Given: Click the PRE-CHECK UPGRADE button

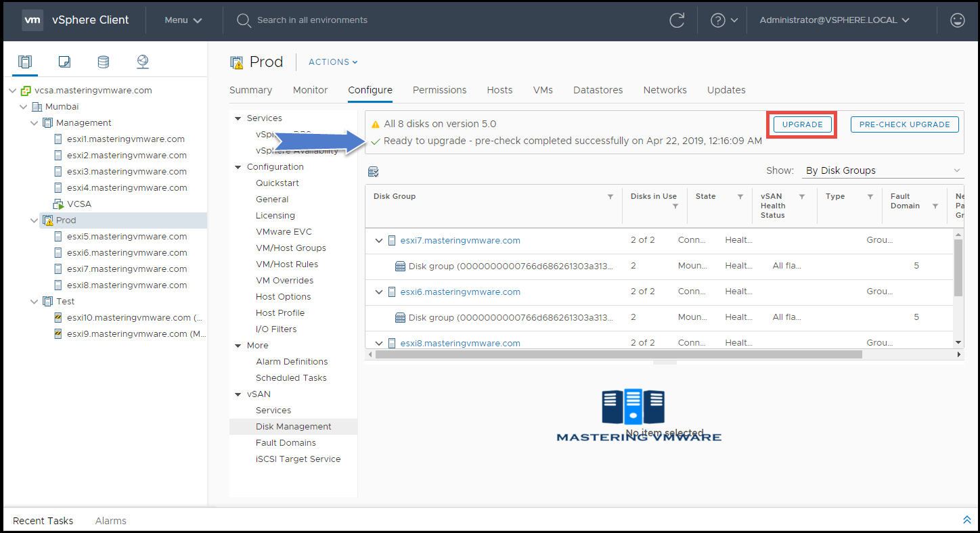Looking at the screenshot, I should click(905, 124).
